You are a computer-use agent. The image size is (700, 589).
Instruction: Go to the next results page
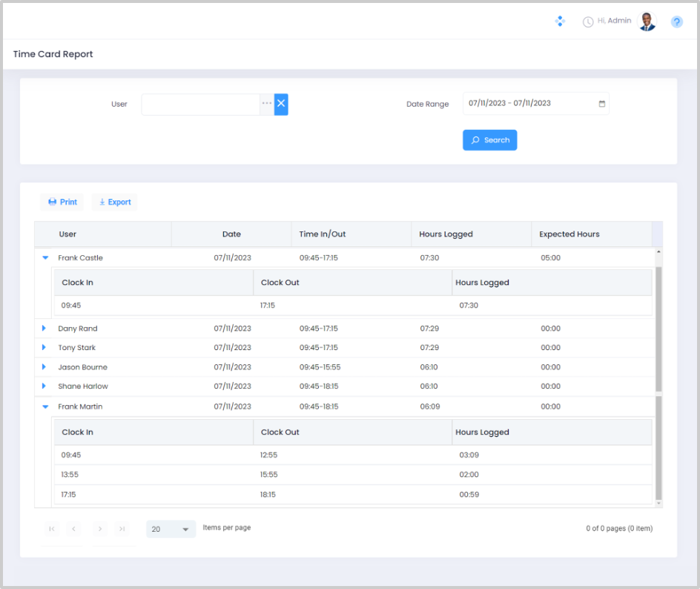[x=100, y=529]
